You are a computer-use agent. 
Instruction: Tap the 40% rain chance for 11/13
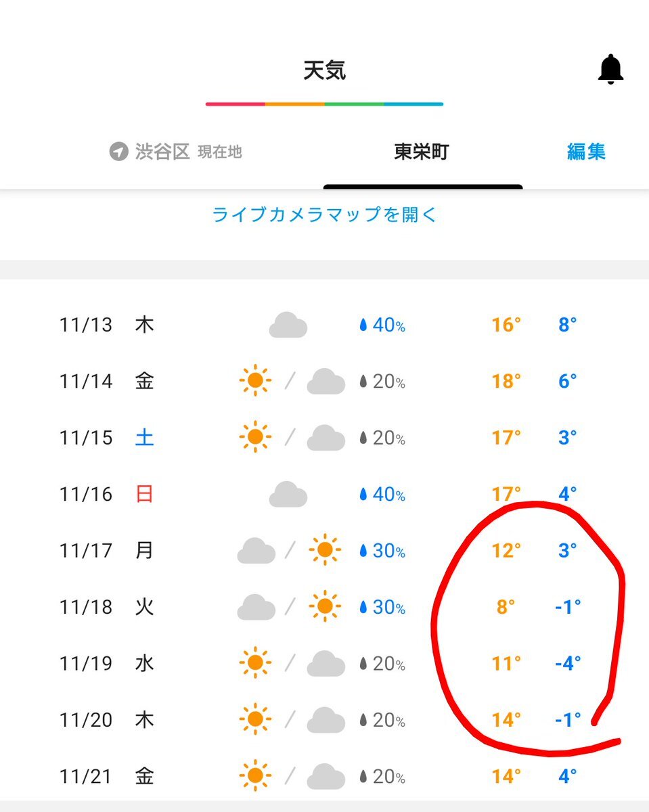pyautogui.click(x=382, y=325)
